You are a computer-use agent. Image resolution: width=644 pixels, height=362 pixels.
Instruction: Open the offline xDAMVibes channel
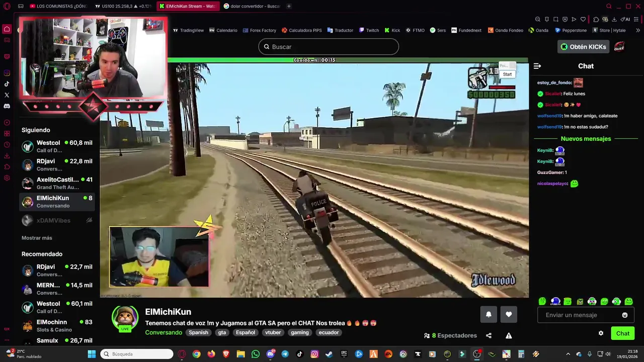point(57,220)
